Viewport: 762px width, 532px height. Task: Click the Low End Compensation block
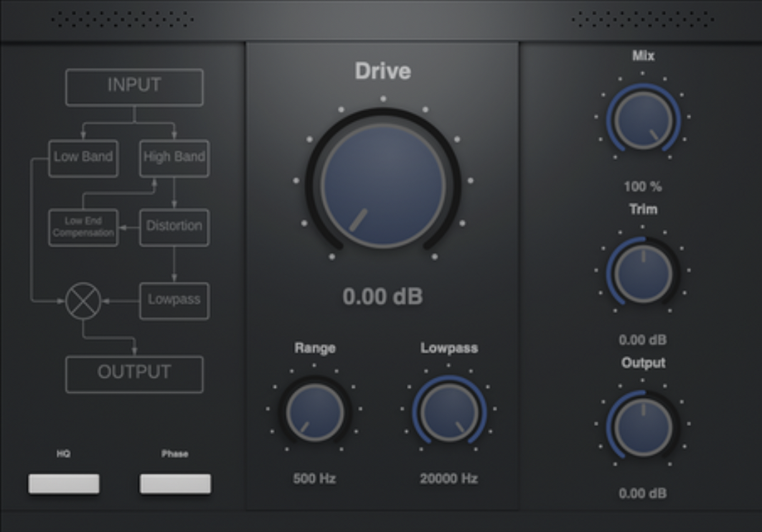pyautogui.click(x=83, y=227)
